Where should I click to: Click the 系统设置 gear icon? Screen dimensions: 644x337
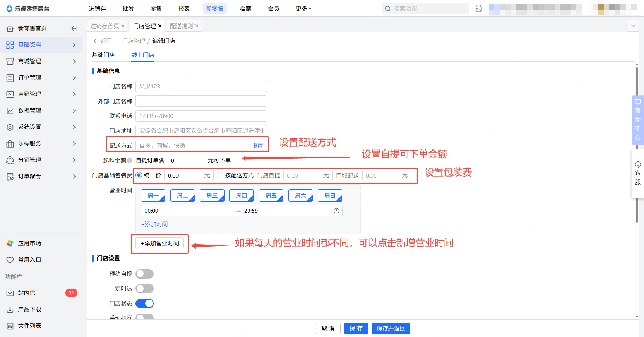point(10,127)
